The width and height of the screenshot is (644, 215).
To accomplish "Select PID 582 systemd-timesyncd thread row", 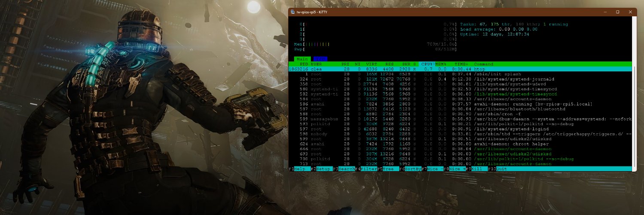I will [x=460, y=94].
